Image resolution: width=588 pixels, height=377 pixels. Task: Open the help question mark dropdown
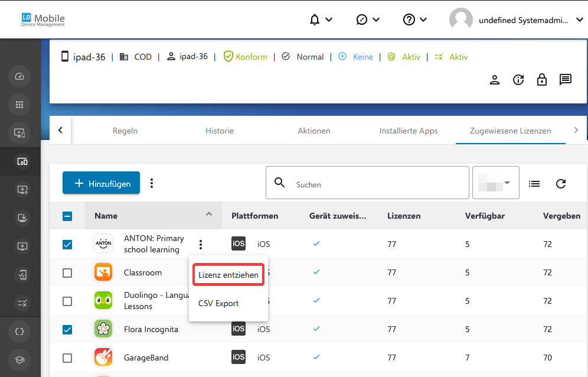[415, 19]
